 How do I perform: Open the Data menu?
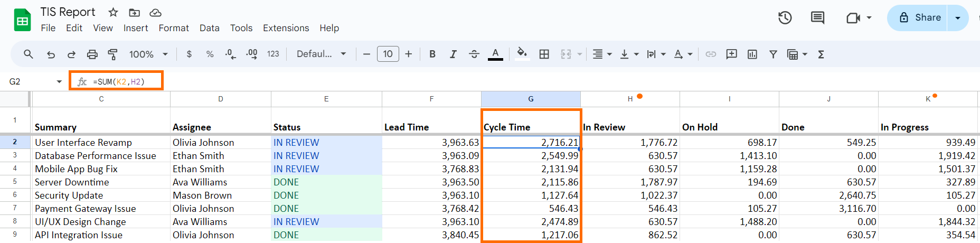209,28
